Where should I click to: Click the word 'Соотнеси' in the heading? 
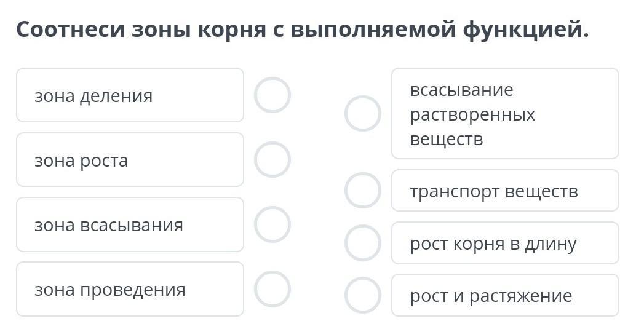point(70,29)
